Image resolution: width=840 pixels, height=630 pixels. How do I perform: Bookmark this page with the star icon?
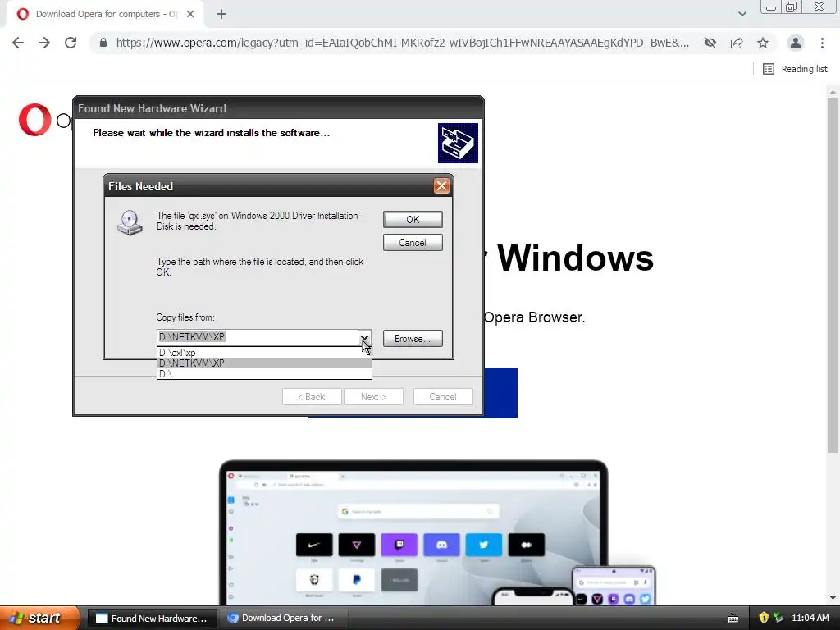coord(763,43)
